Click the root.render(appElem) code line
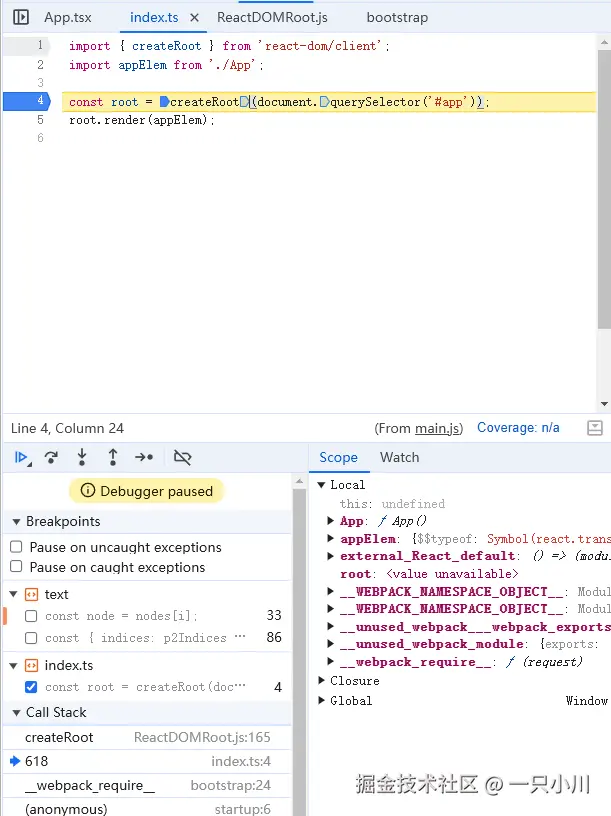The width and height of the screenshot is (611, 816). [142, 120]
